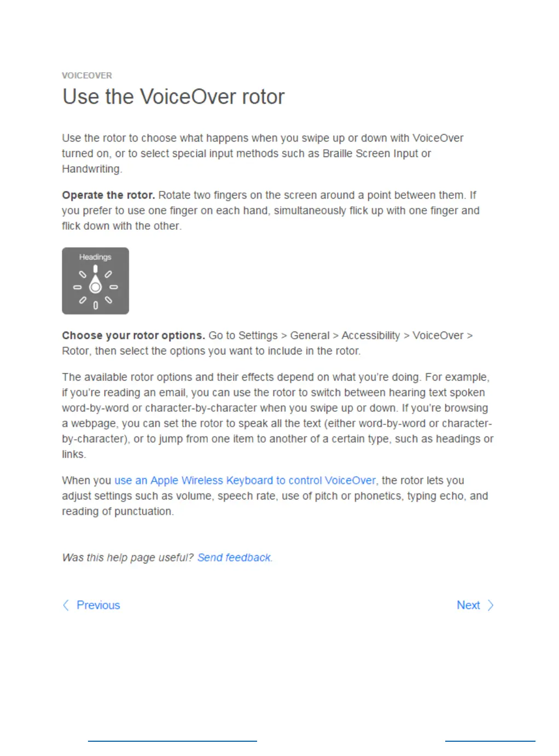Click the Use the VoiceOver rotor heading
Screen dimensions: 559x756
(x=173, y=97)
